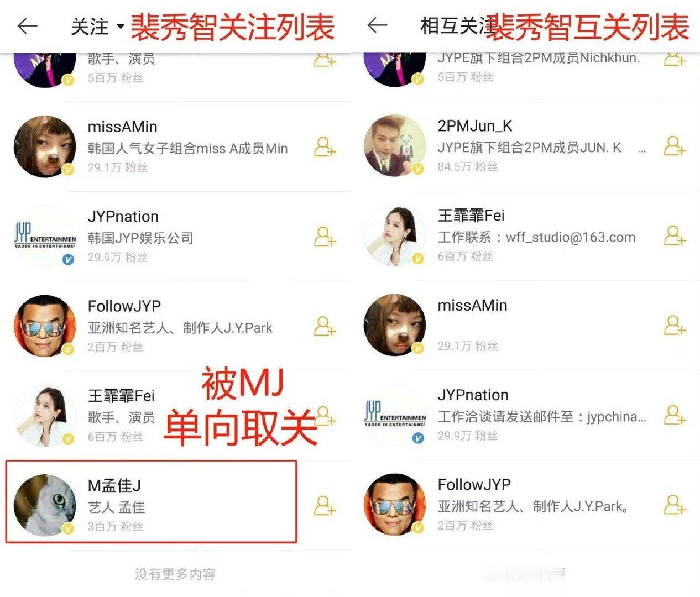Tap follow icon beside 2PMJun_K
The width and height of the screenshot is (700, 597).
[x=675, y=146]
